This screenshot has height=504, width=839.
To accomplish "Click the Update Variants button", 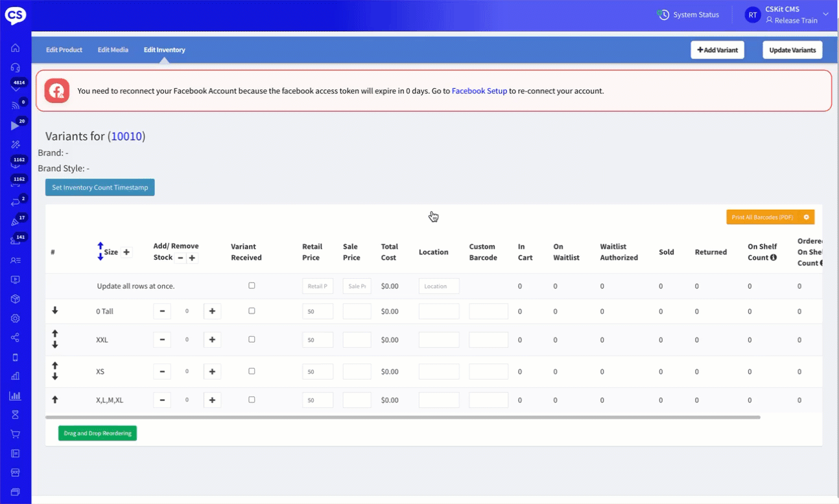I will [792, 50].
